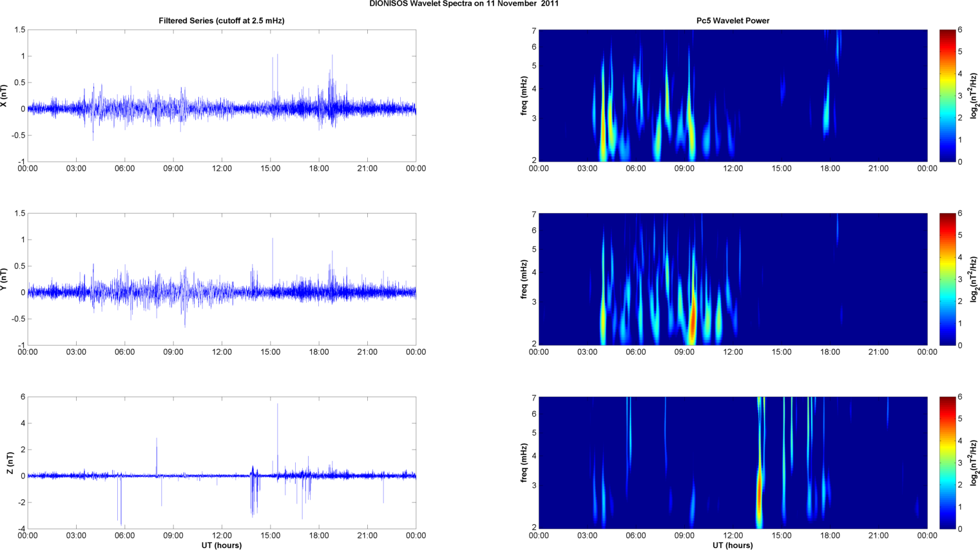Screen dimensions: 980x550
Task: Click the '-2' tick on the Z (nT) axis
Action: point(21,503)
